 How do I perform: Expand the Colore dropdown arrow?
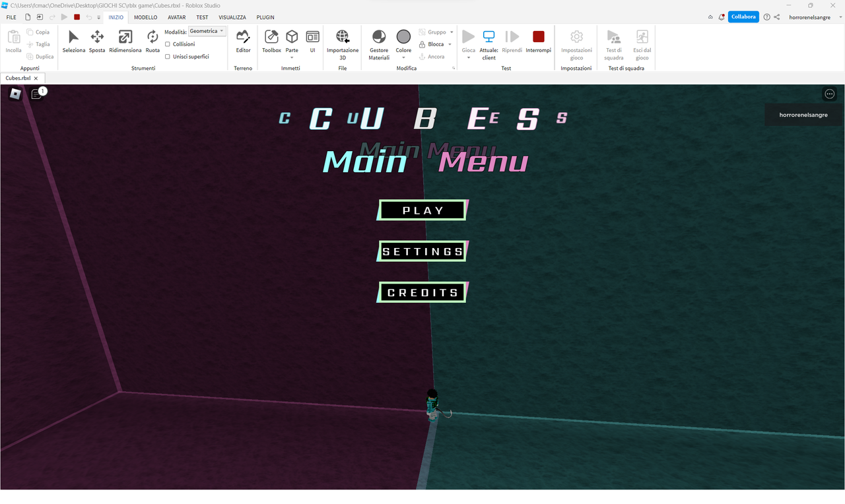[x=403, y=58]
